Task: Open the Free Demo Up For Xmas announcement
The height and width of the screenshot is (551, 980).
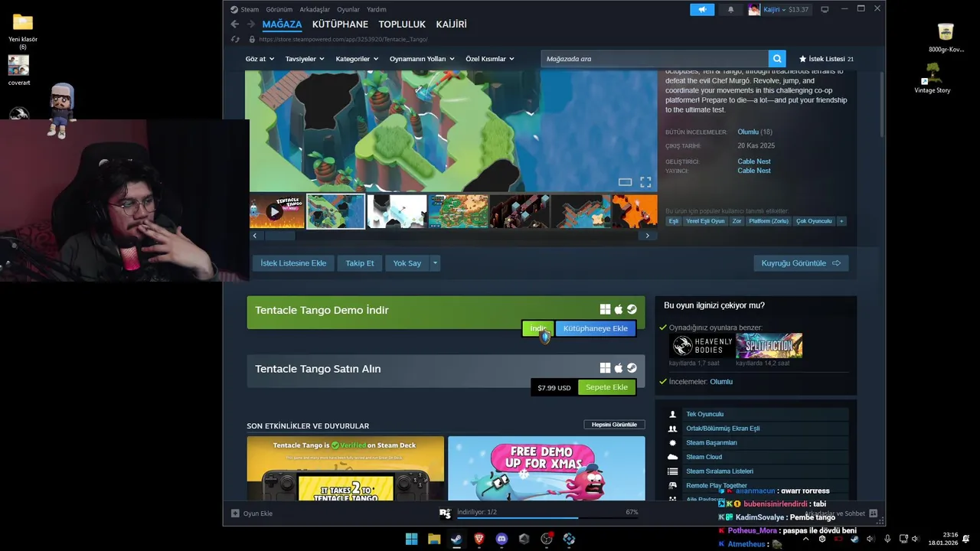Action: (x=547, y=468)
